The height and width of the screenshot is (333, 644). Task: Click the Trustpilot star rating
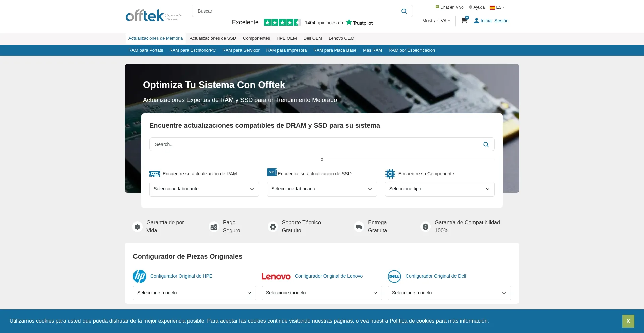[282, 23]
